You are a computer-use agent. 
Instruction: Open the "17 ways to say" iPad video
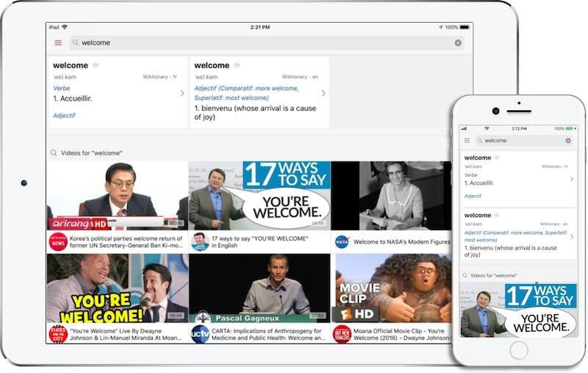(259, 196)
